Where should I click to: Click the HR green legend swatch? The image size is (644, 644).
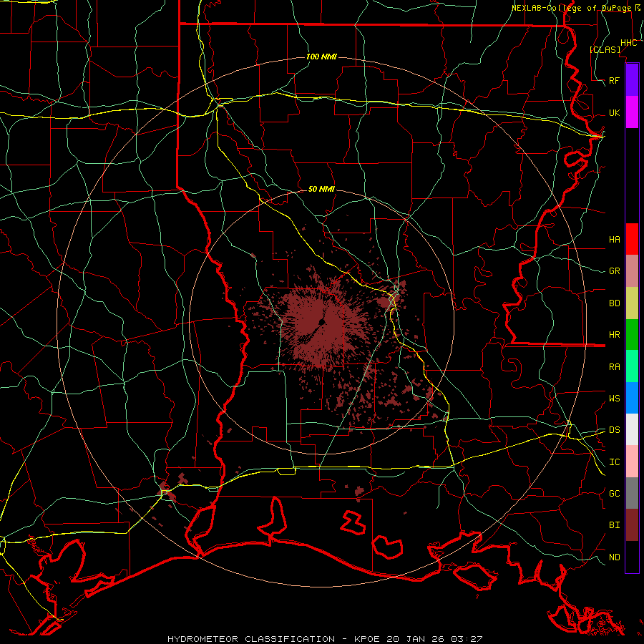tap(632, 335)
